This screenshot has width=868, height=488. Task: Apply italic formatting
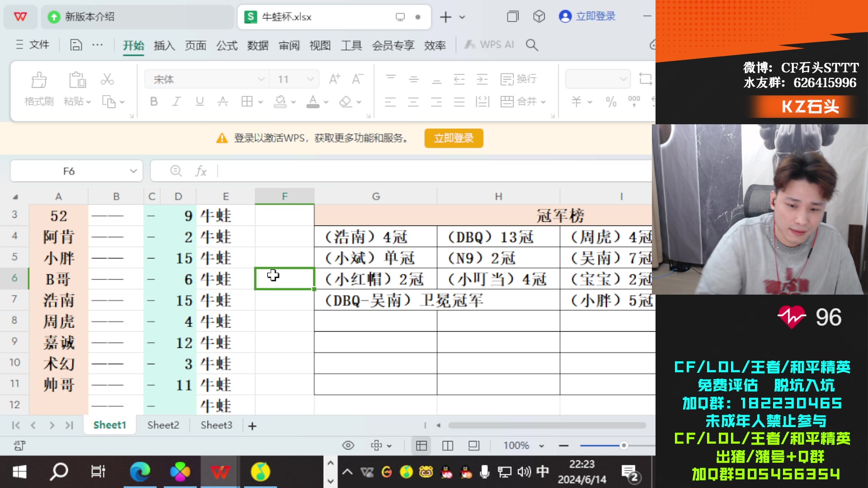[176, 102]
